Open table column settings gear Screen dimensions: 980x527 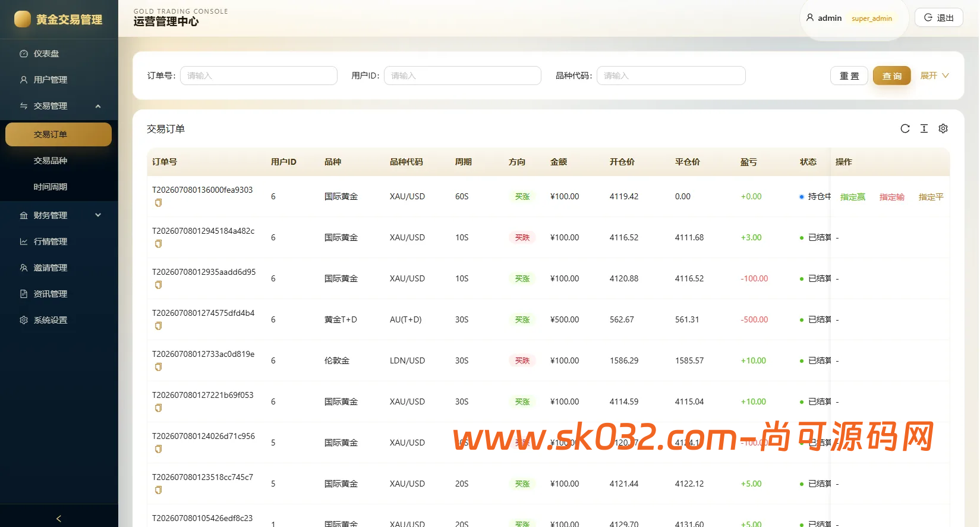point(943,128)
